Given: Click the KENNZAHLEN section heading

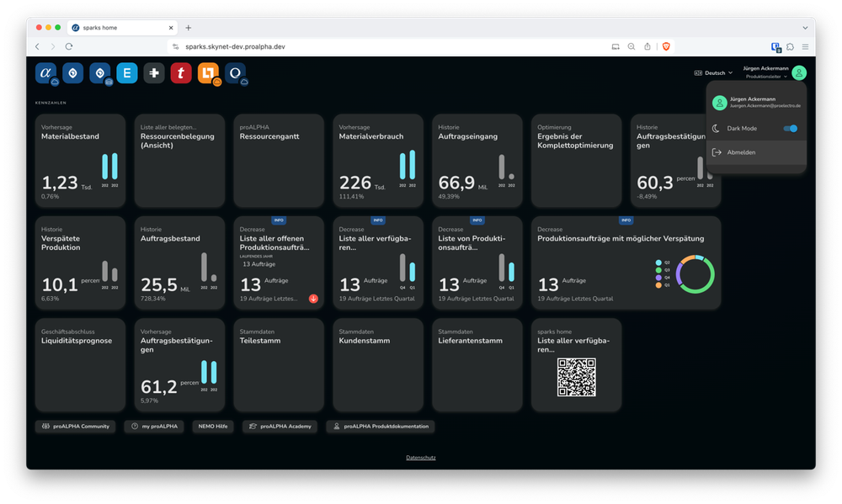Looking at the screenshot, I should tap(51, 103).
